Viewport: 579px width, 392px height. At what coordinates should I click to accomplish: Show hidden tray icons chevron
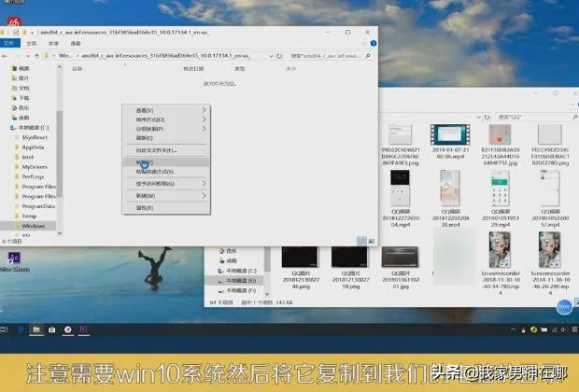coord(514,330)
